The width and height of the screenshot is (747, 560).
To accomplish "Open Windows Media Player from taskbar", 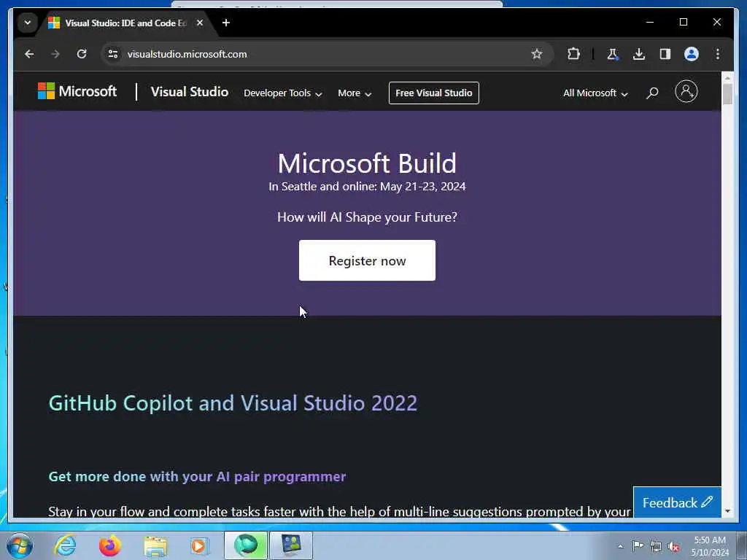I will coord(199,545).
